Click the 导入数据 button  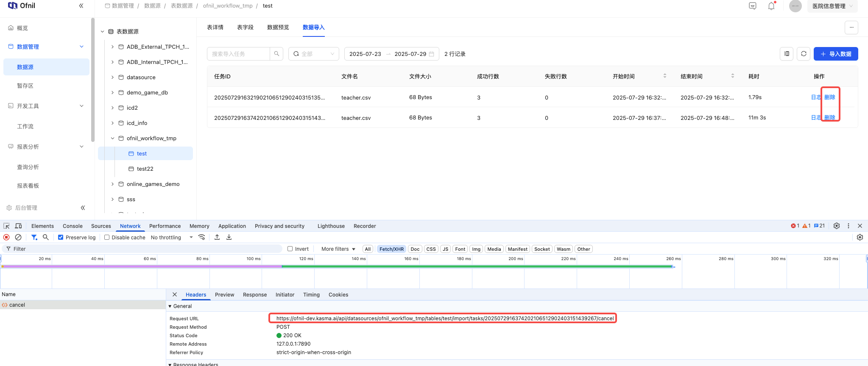pyautogui.click(x=836, y=54)
